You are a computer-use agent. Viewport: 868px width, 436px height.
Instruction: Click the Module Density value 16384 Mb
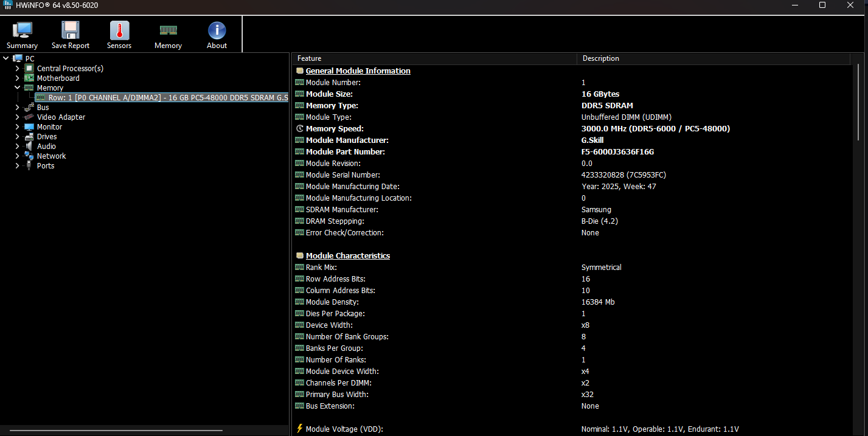pos(598,302)
